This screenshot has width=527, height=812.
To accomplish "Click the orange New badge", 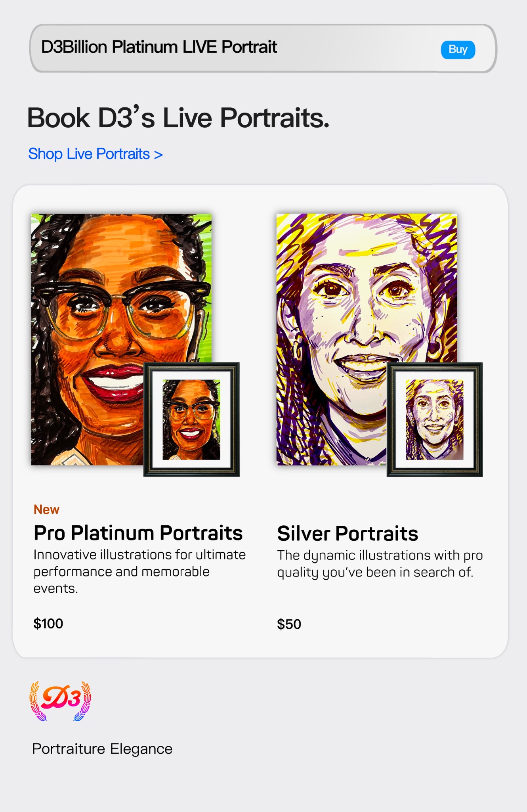I will coord(46,509).
